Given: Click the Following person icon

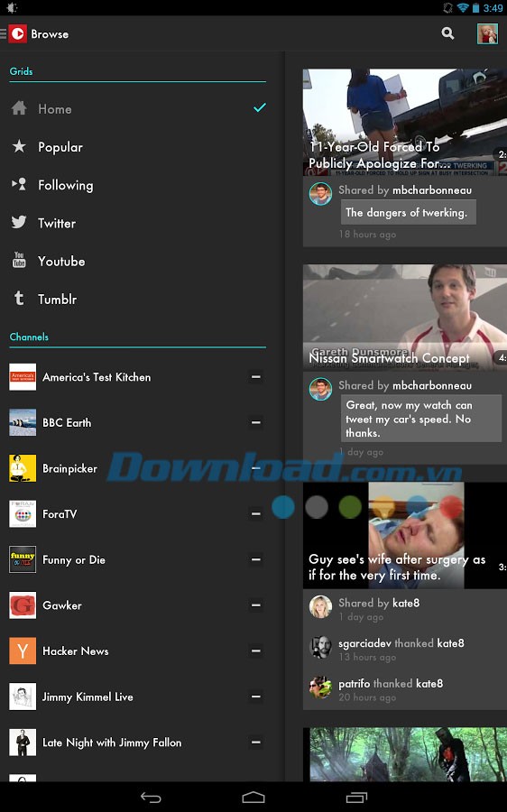Looking at the screenshot, I should click(x=19, y=184).
